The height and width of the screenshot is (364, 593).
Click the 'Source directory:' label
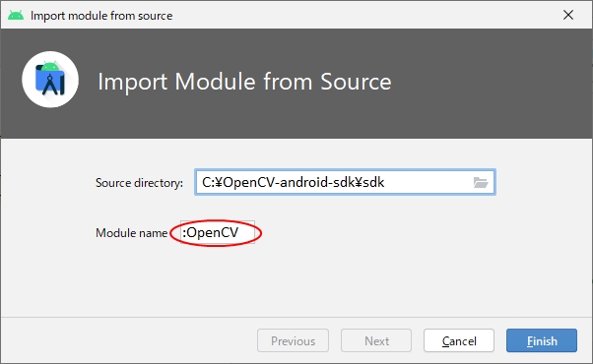click(x=139, y=183)
